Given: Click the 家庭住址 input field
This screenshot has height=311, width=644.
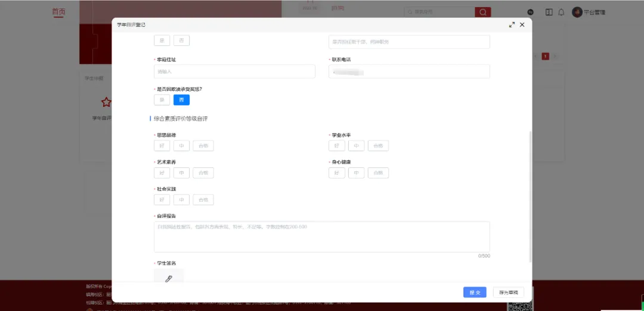Looking at the screenshot, I should point(234,72).
